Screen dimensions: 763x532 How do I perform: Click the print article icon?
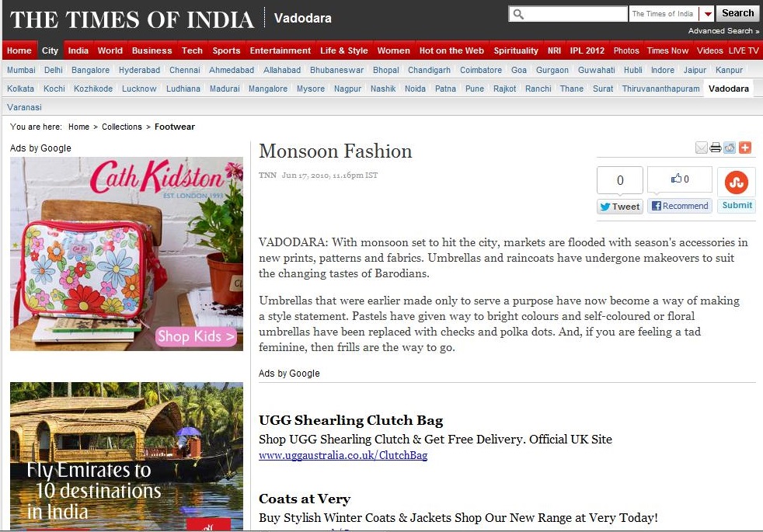click(x=716, y=148)
